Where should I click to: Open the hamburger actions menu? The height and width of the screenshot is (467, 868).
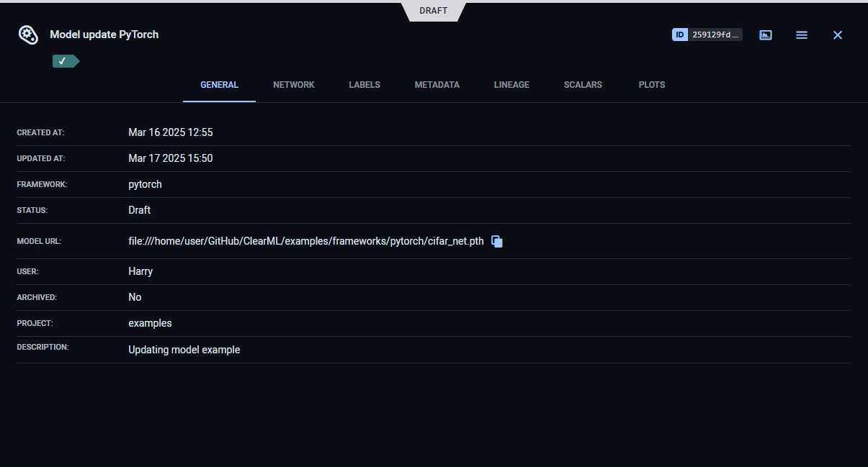tap(802, 35)
